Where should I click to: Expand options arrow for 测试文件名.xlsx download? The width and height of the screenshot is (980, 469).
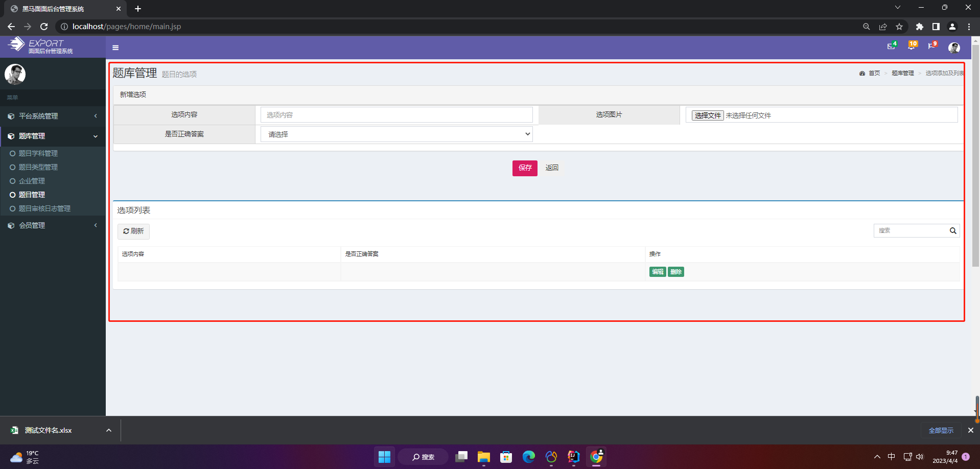pos(109,430)
